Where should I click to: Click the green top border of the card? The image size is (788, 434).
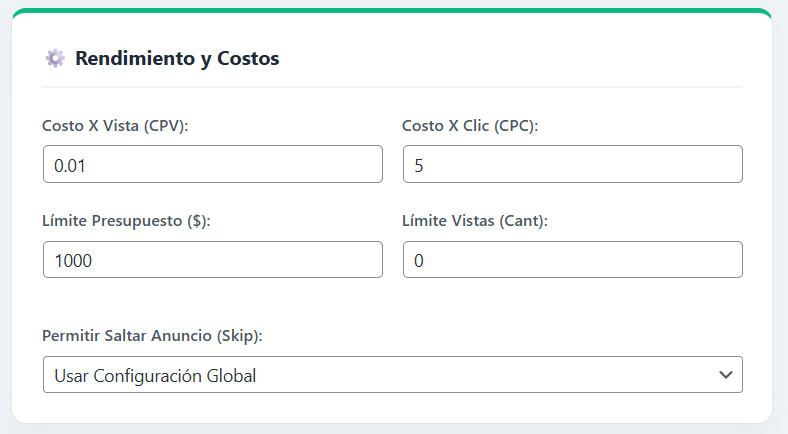click(x=392, y=12)
